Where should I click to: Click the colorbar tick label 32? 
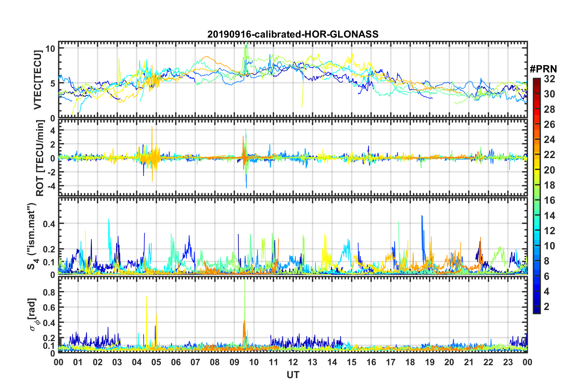pos(549,79)
